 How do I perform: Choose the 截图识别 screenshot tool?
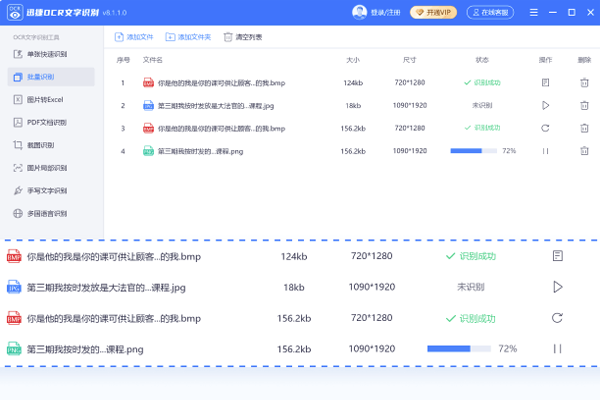pos(40,145)
